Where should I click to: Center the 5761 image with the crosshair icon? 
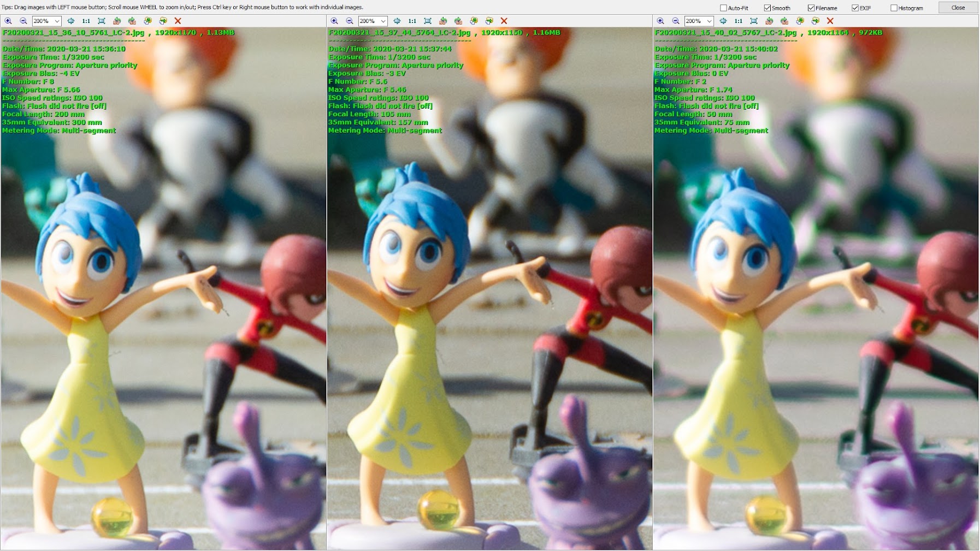click(70, 21)
